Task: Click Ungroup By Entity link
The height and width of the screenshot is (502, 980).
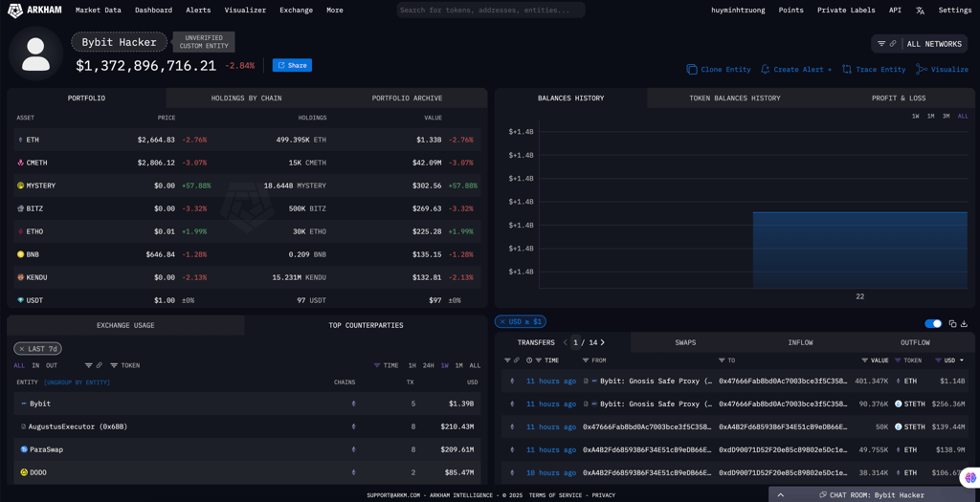Action: pyautogui.click(x=77, y=382)
